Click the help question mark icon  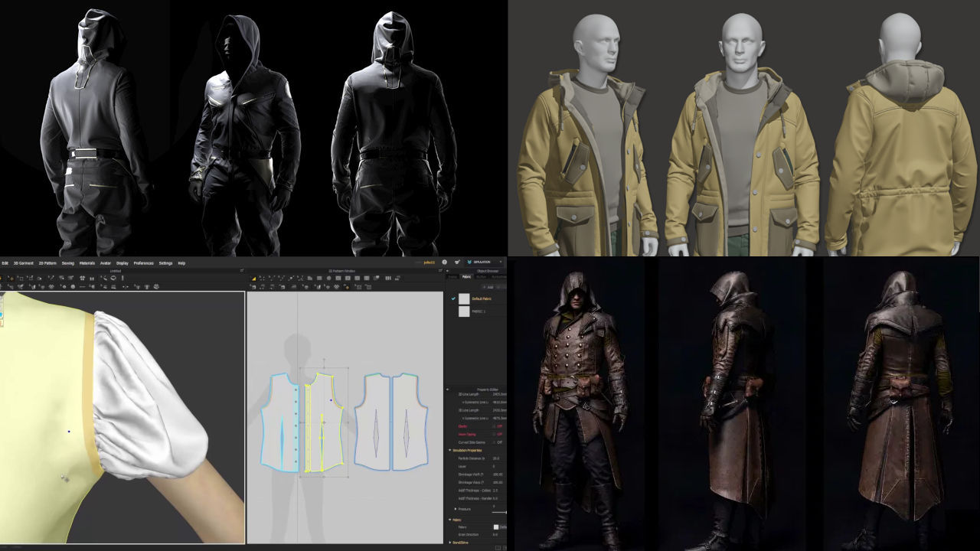pos(444,262)
